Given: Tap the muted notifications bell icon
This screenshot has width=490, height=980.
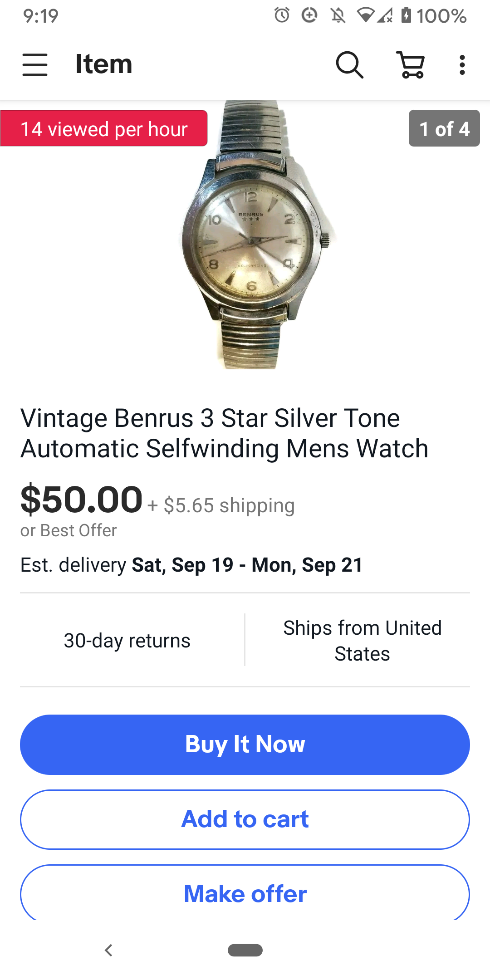Looking at the screenshot, I should 338,16.
